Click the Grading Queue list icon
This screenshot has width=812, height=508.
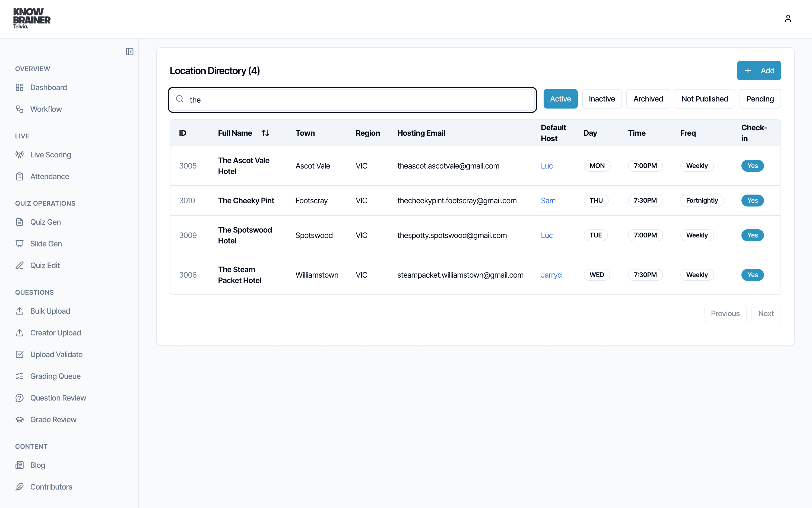(20, 376)
